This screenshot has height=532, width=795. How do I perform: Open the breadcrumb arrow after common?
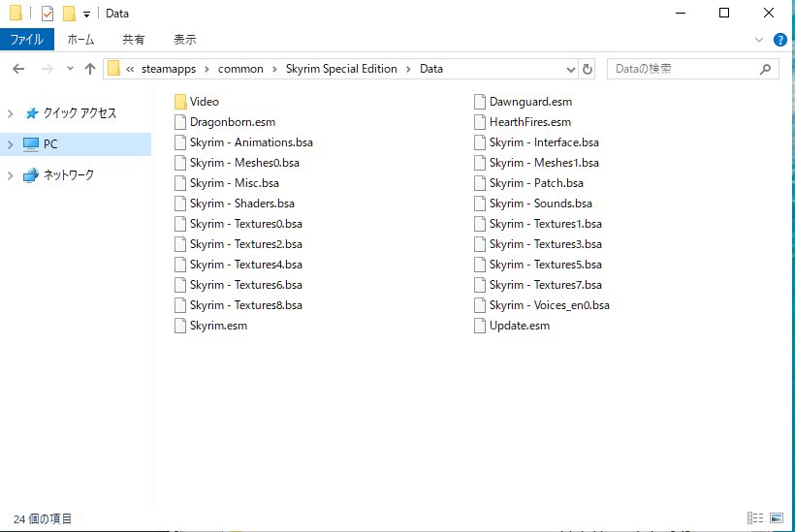click(274, 70)
